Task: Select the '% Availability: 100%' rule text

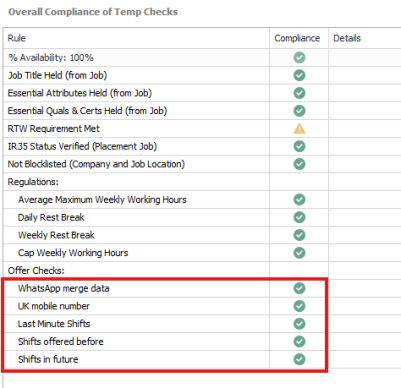Action: [x=51, y=58]
